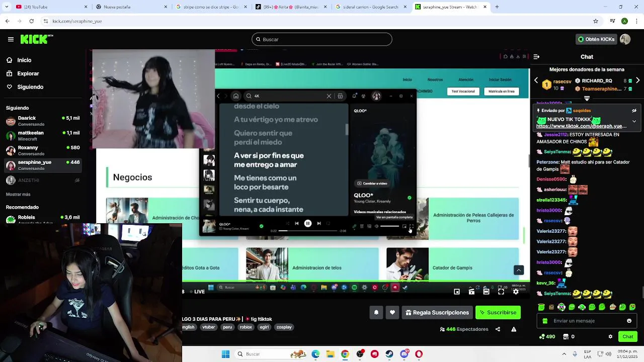Pause the song in the music player

coord(308,223)
